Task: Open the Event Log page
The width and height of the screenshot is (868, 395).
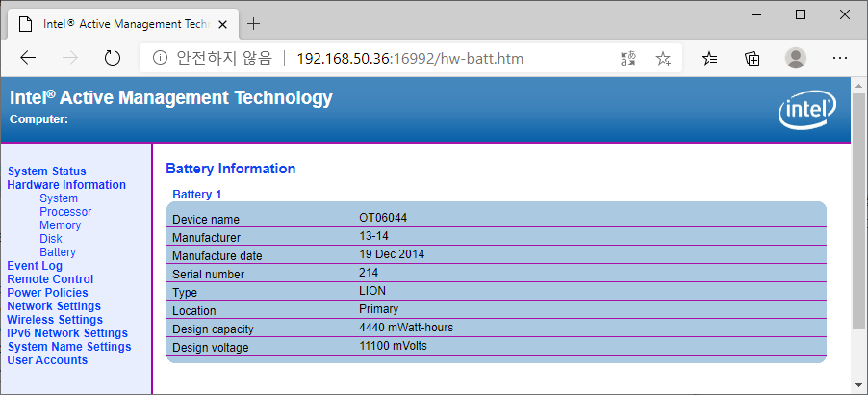Action: (x=35, y=266)
